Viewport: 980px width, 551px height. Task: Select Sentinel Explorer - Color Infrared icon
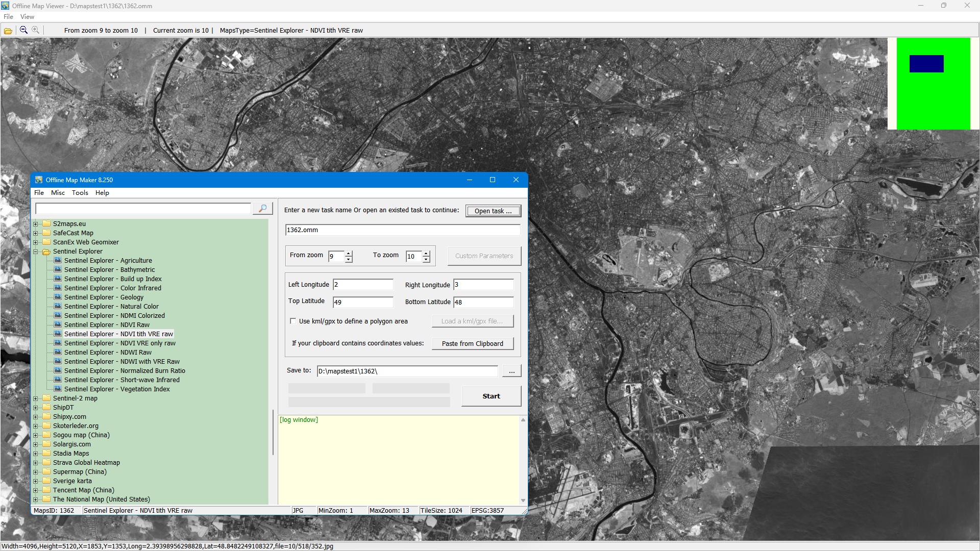58,288
